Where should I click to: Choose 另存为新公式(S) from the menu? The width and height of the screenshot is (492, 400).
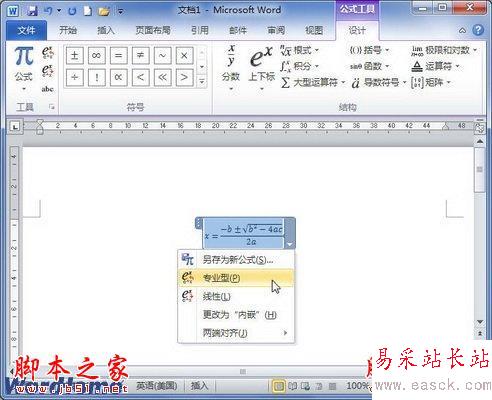(x=236, y=259)
